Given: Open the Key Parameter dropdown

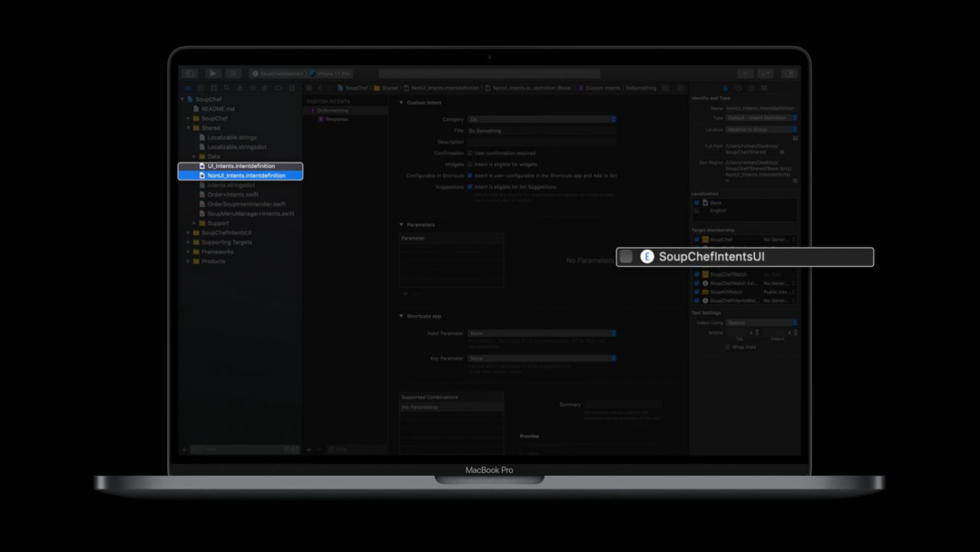Looking at the screenshot, I should click(542, 359).
